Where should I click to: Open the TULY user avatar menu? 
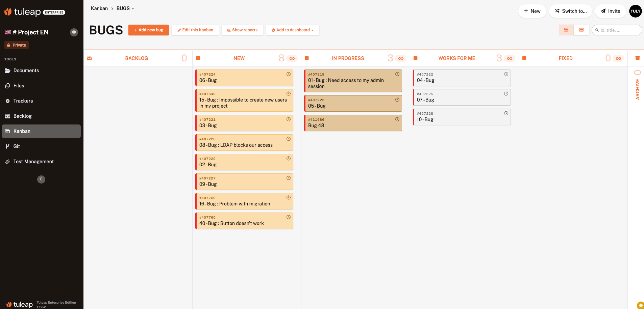(635, 11)
